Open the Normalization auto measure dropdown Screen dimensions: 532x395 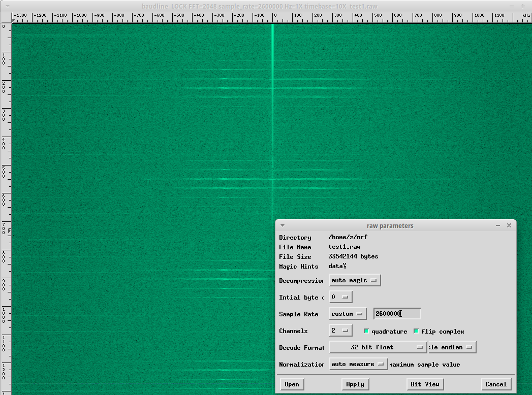[358, 364]
